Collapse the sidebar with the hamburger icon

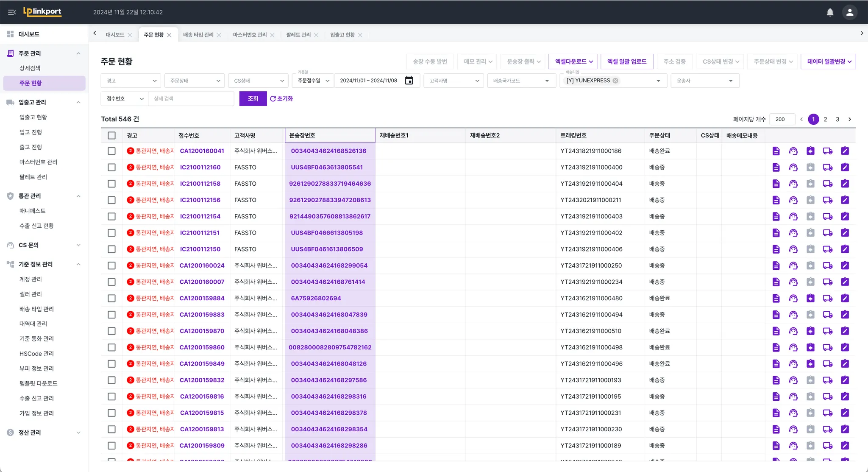click(12, 12)
